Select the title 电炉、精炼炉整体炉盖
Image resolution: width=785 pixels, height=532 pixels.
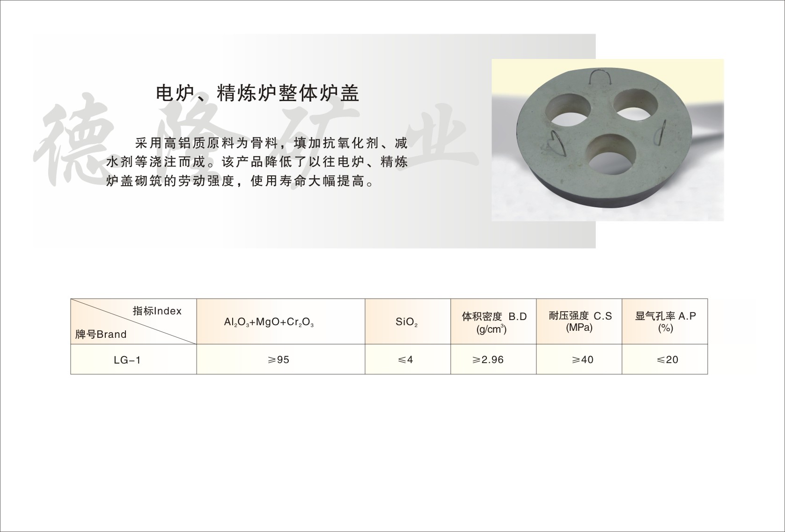[x=257, y=93]
